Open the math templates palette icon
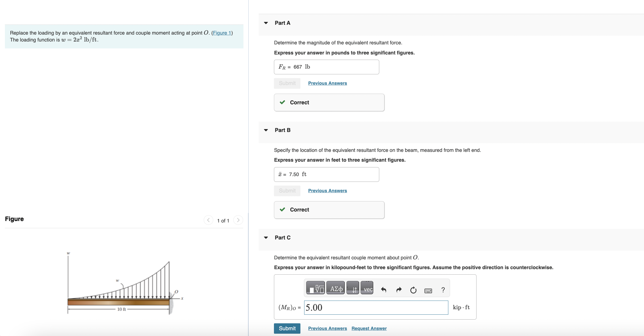This screenshot has width=644, height=336. (x=315, y=288)
